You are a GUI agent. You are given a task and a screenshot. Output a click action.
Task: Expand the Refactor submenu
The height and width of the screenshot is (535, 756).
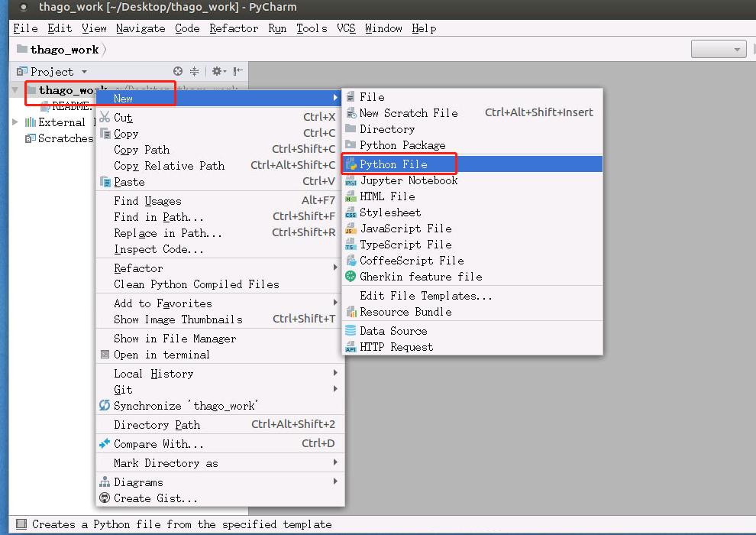pyautogui.click(x=221, y=268)
